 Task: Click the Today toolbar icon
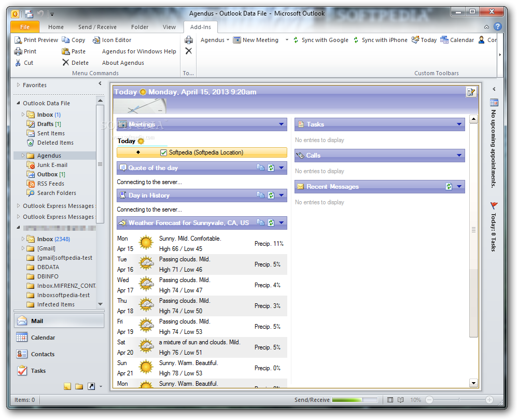415,39
